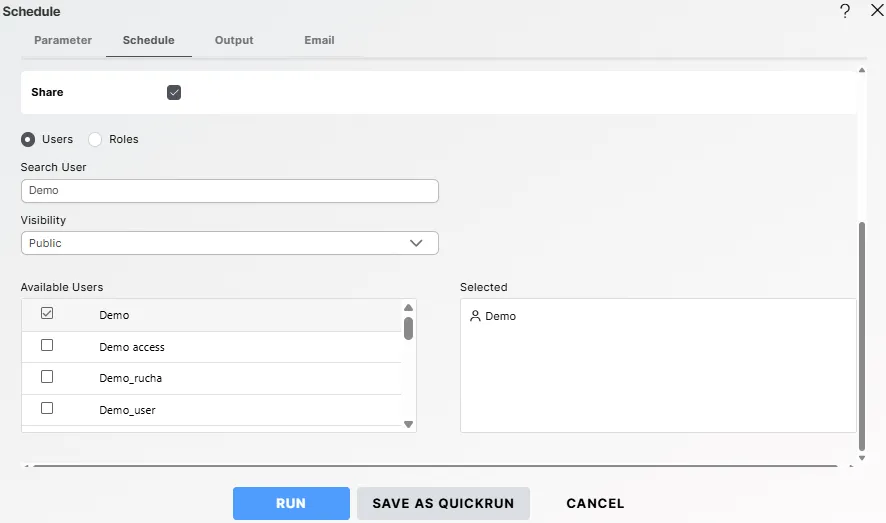
Task: Open the Visibility dropdown
Action: pos(229,243)
